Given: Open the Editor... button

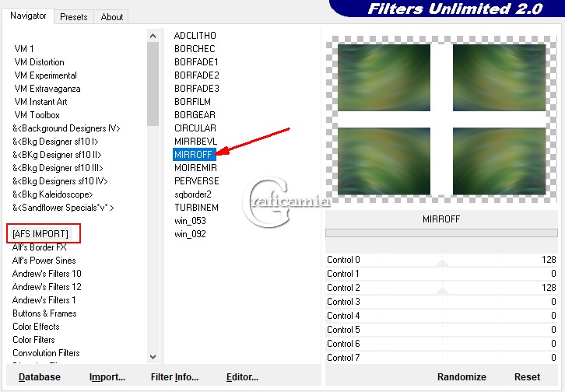Looking at the screenshot, I should [x=242, y=377].
